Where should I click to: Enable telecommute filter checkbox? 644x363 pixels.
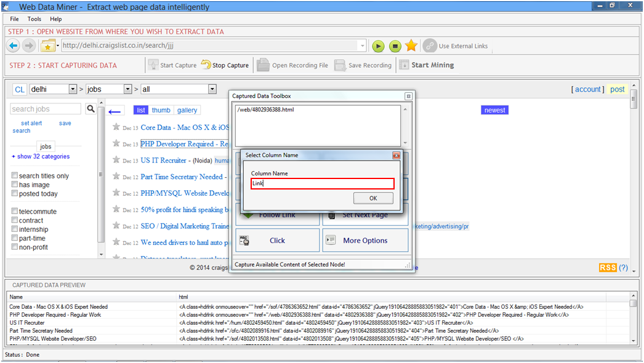15,211
